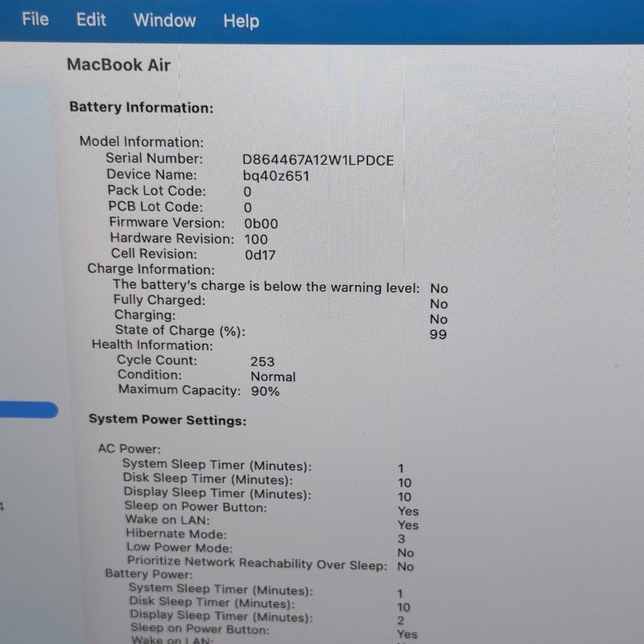Click the MacBook Air title
644x644 pixels.
point(119,65)
